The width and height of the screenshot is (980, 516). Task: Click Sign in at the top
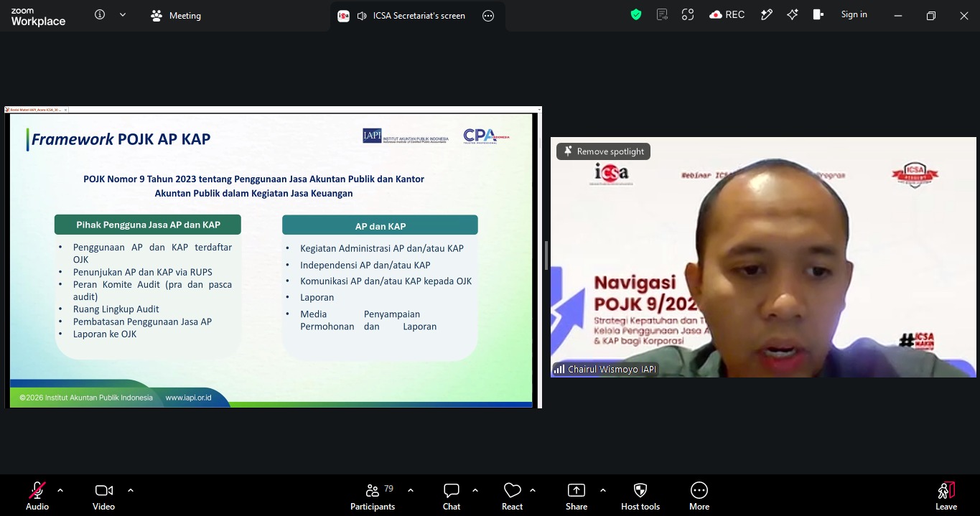[x=854, y=14]
